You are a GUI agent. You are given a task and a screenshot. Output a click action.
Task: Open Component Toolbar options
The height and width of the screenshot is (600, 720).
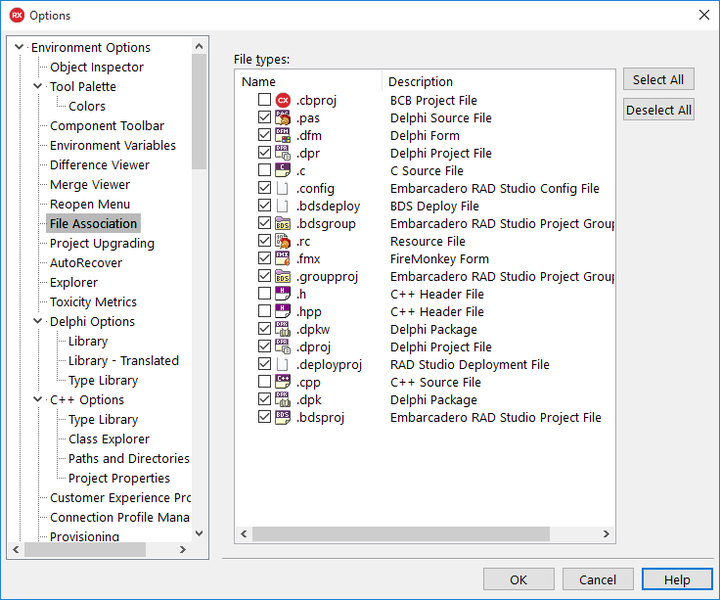pos(107,126)
